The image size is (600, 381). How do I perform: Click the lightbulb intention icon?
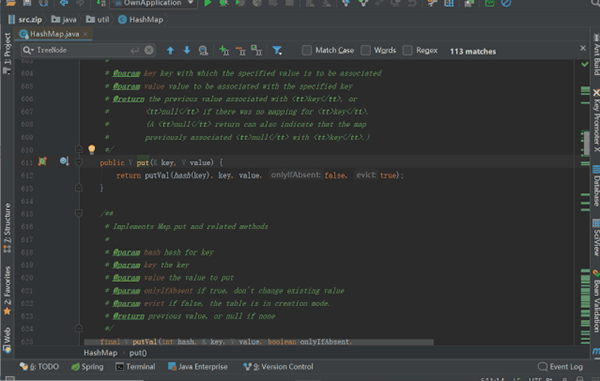coord(91,149)
